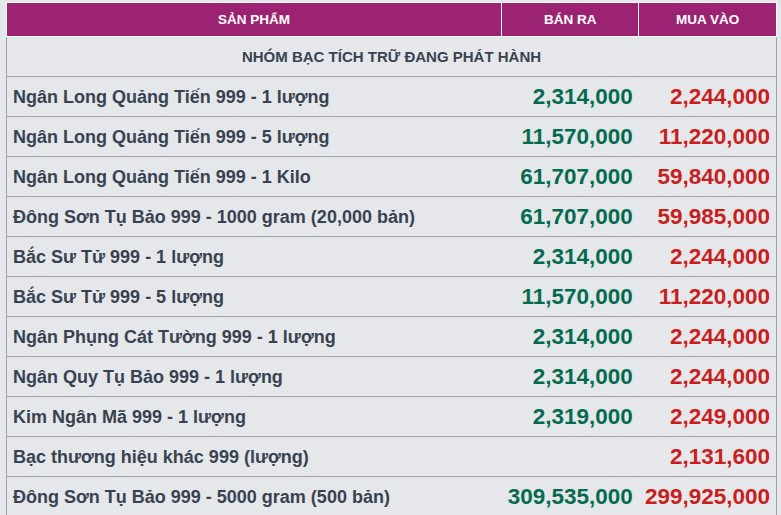Click the 2,131,600 buying price value
781x515 pixels.
tap(719, 457)
